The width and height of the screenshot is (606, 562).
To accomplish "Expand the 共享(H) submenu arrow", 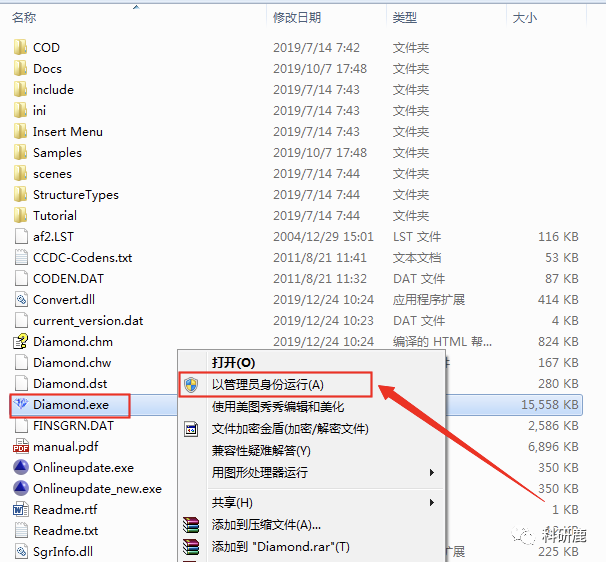I will [432, 502].
